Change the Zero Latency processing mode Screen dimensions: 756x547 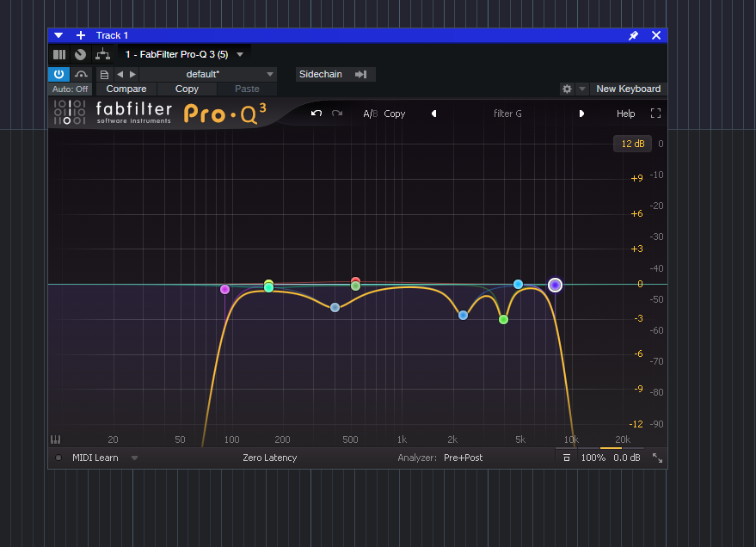click(x=269, y=458)
